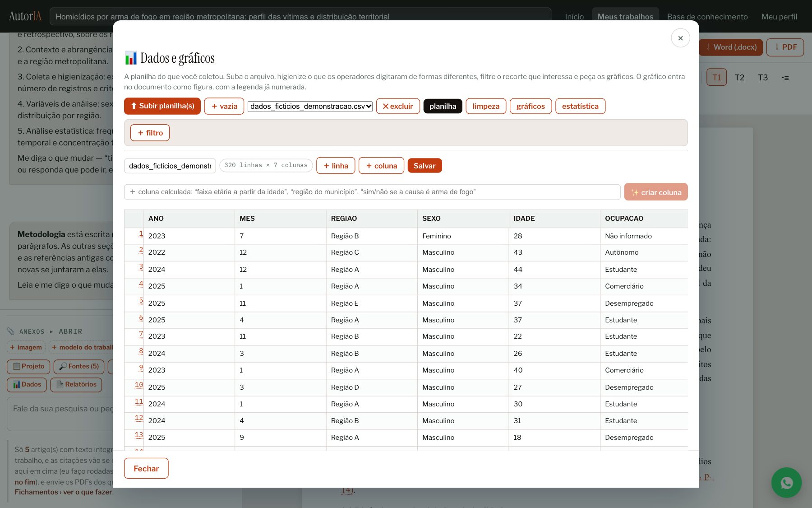
Task: Close the Dados e gráficos dialog
Action: click(x=680, y=38)
